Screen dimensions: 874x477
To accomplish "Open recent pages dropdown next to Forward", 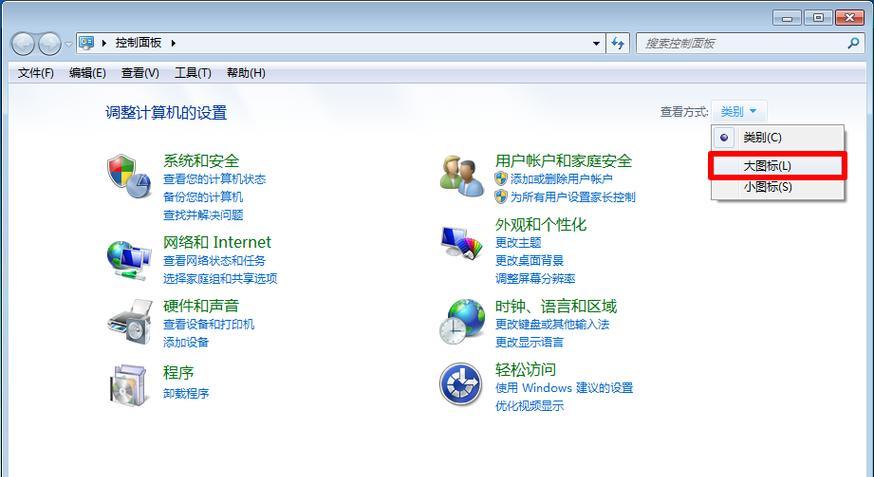I will (68, 44).
